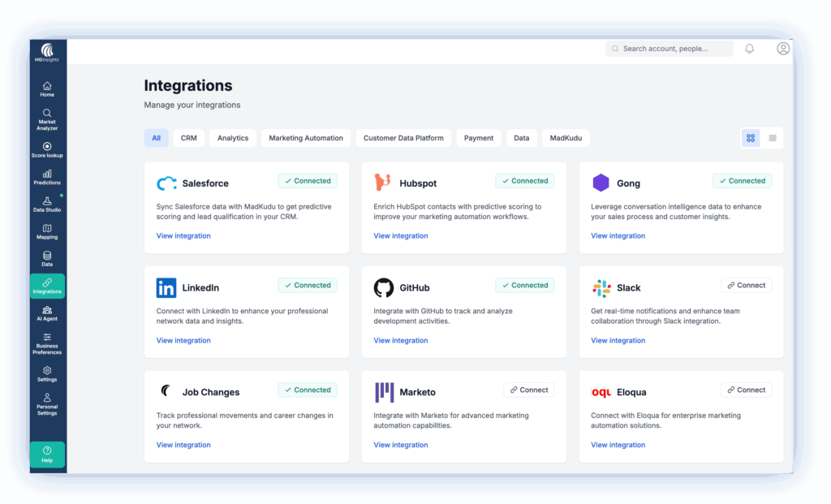Screen dimensions: 831x504
Task: Open the Customer Data Platform filter
Action: point(403,138)
